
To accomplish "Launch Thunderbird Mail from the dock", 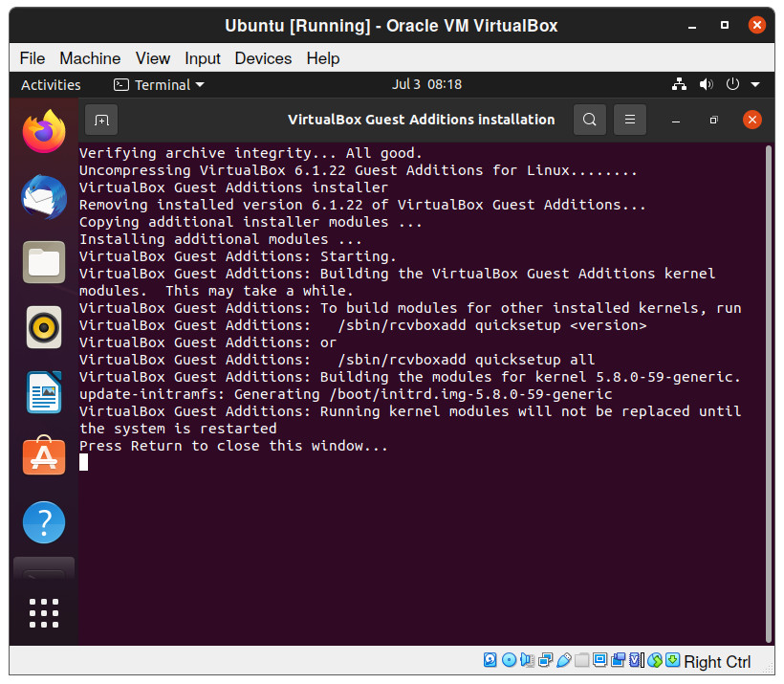I will (x=44, y=197).
